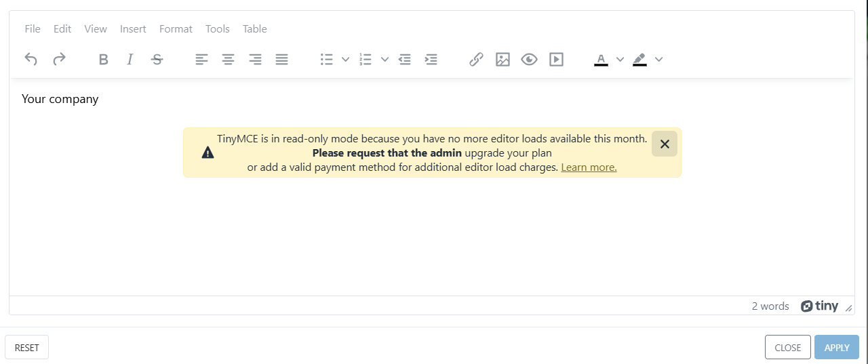Open the Tools menu

(x=218, y=28)
